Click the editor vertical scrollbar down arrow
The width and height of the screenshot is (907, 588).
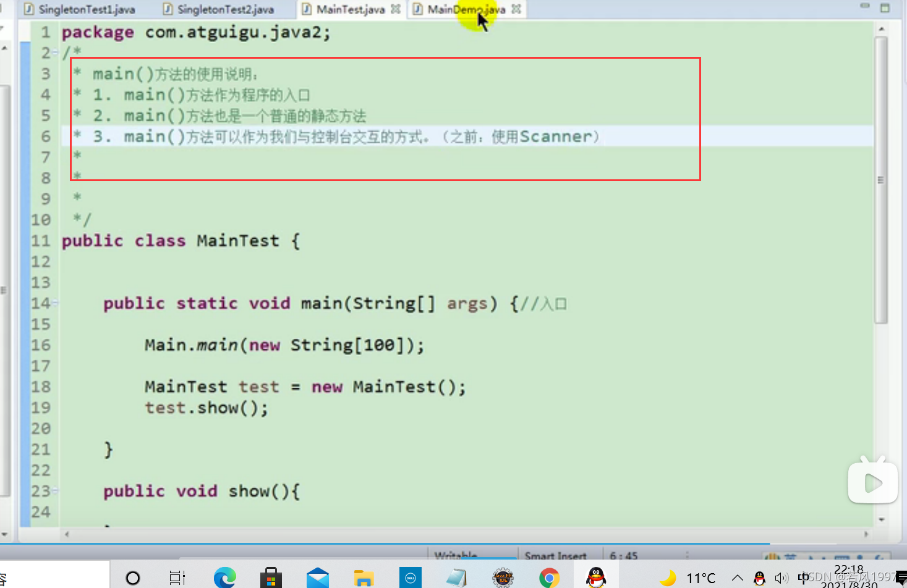[881, 520]
